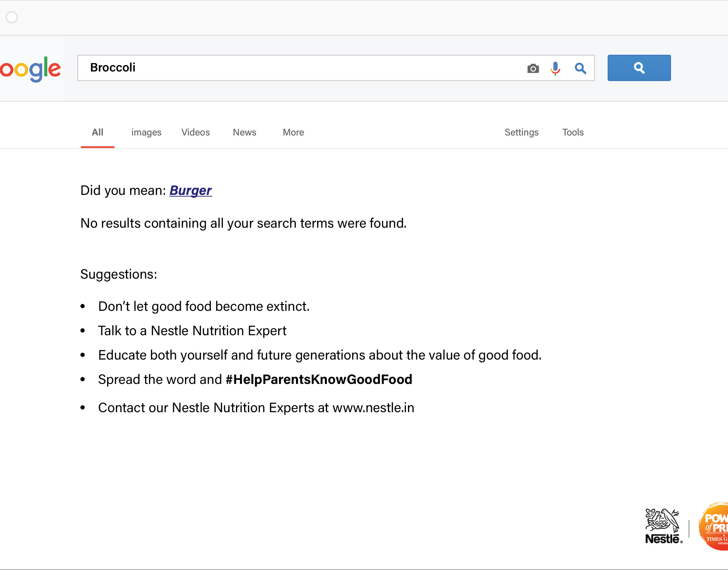Click the Nestle logo at bottom
This screenshot has height=570, width=728.
pos(664,526)
